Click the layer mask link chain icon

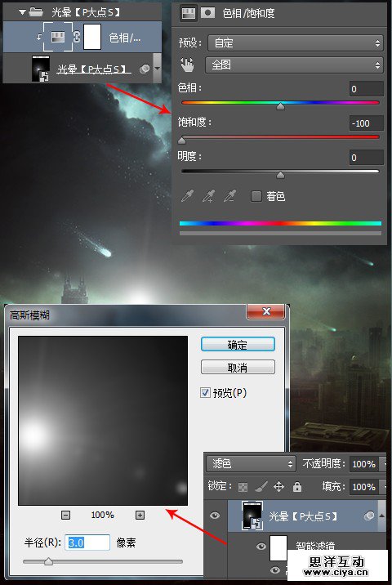pyautogui.click(x=77, y=37)
